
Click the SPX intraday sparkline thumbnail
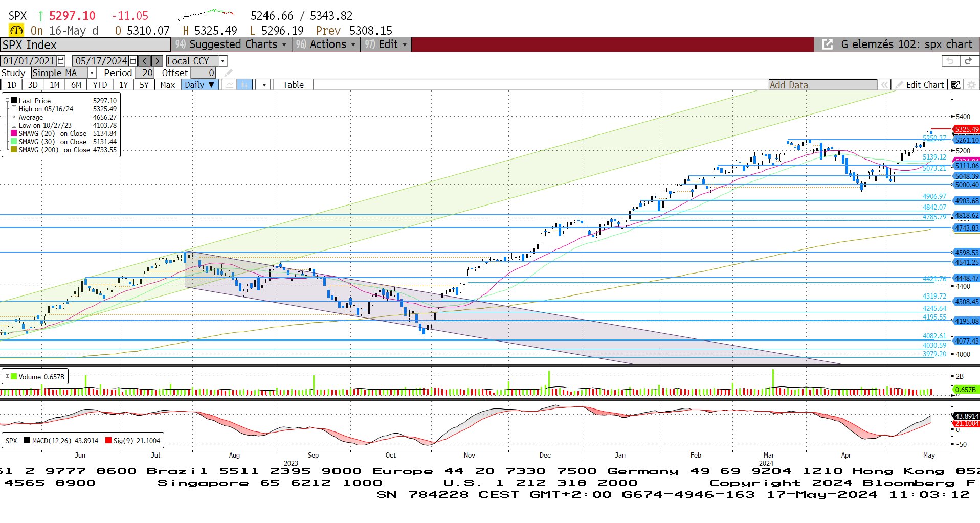tap(207, 15)
